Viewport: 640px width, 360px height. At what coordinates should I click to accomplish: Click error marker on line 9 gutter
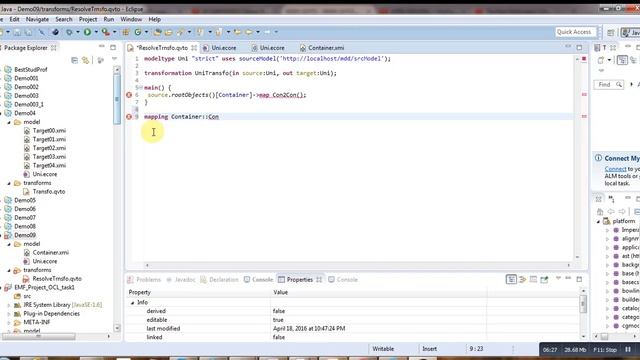click(x=129, y=117)
